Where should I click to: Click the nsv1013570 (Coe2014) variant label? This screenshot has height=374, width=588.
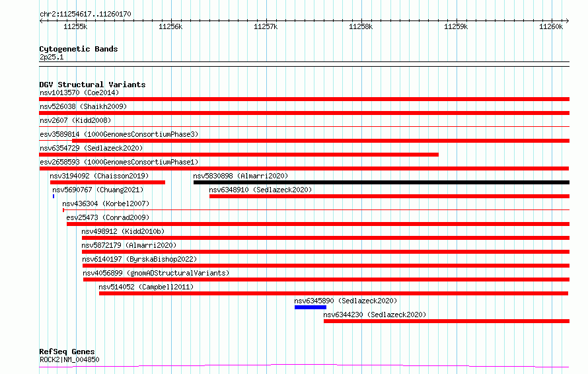[79, 93]
